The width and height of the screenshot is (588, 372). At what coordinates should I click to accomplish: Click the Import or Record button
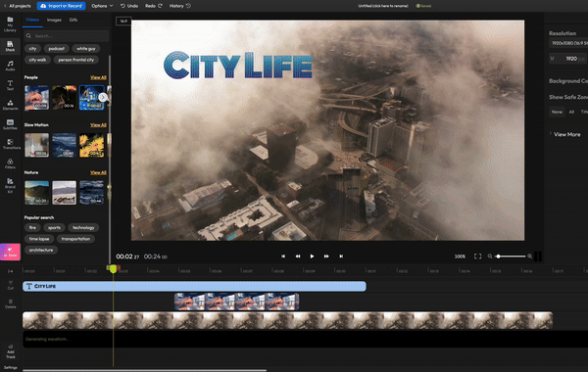coord(61,6)
